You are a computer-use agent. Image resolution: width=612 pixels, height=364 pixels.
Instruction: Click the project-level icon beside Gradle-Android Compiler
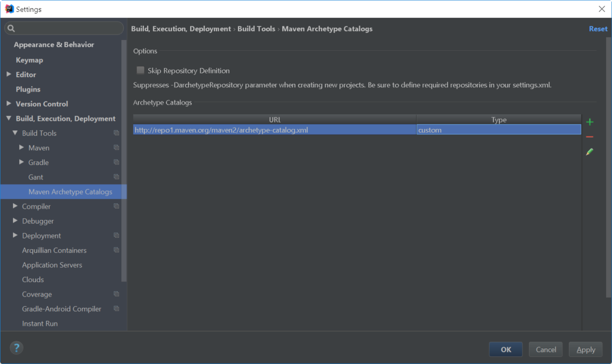(117, 308)
